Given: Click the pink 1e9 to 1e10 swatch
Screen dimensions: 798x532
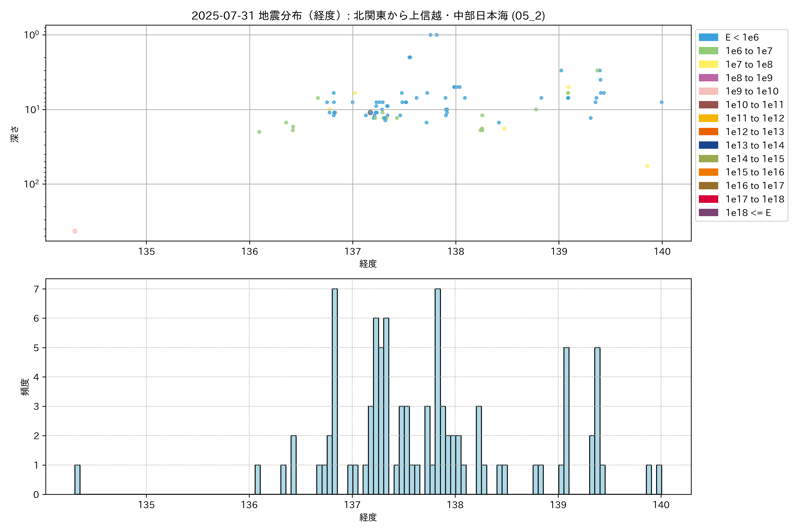Looking at the screenshot, I should (x=708, y=91).
